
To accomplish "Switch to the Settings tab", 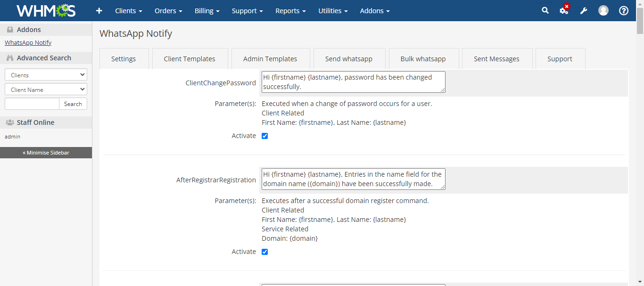I will pos(124,59).
